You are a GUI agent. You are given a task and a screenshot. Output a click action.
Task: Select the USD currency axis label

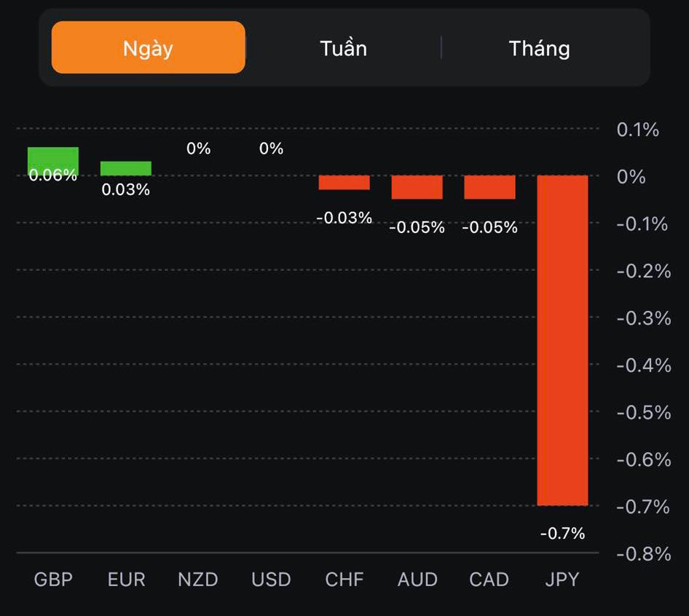pyautogui.click(x=271, y=580)
